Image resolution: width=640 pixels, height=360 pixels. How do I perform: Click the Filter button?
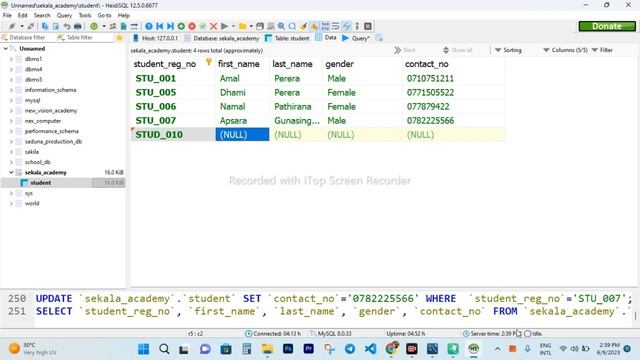(602, 50)
